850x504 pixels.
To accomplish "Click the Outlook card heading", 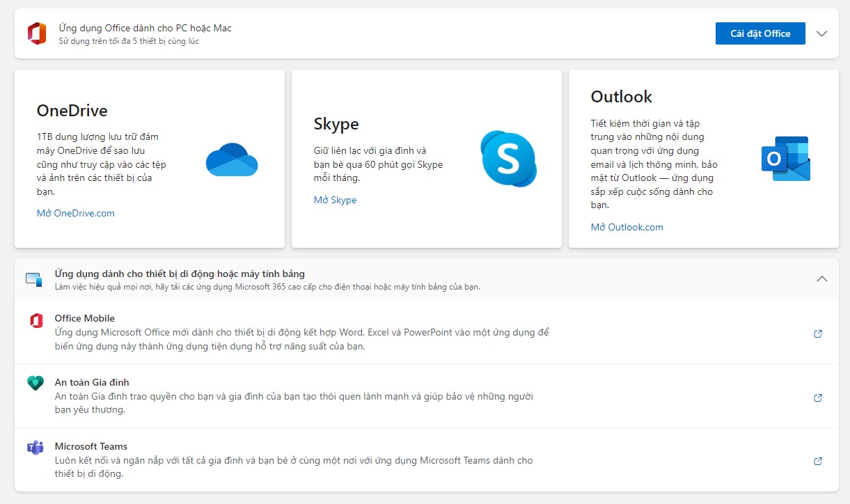I will pyautogui.click(x=622, y=97).
